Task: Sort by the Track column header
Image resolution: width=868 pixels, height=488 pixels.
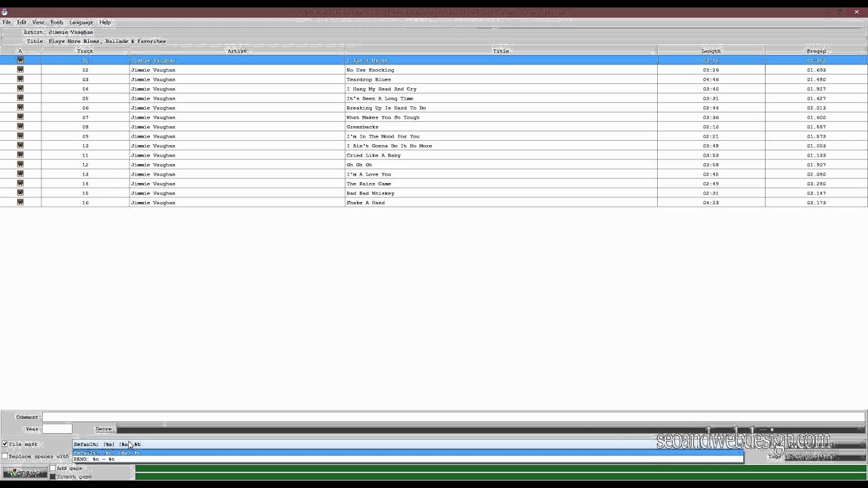Action: [x=85, y=51]
